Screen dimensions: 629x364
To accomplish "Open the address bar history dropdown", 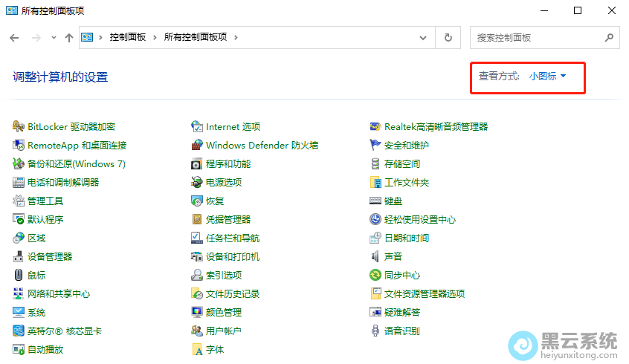I will [423, 38].
